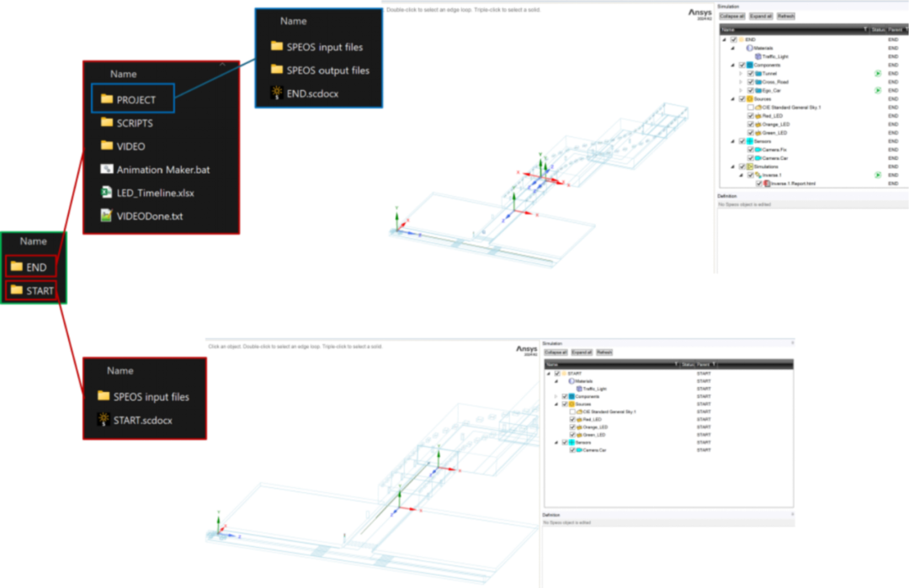Uncheck Cross_Road component checkbox
909x588 pixels.
(x=750, y=82)
